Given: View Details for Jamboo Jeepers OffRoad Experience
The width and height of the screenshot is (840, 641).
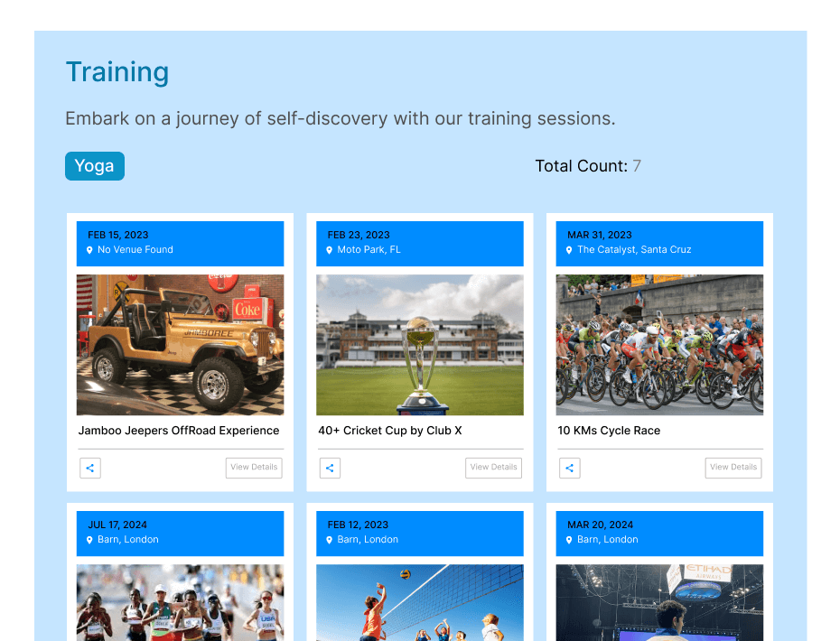Looking at the screenshot, I should pyautogui.click(x=254, y=468).
